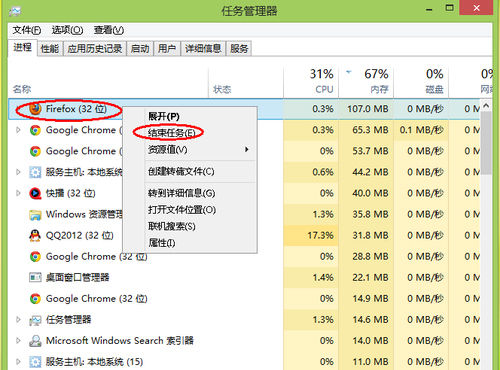Click the 任务管理器 process icon in the list
The width and height of the screenshot is (500, 370).
click(35, 320)
